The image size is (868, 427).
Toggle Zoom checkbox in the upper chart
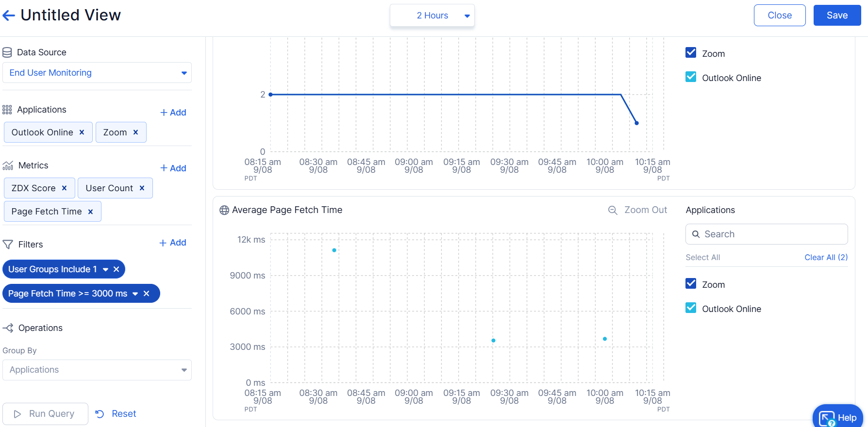pos(691,53)
